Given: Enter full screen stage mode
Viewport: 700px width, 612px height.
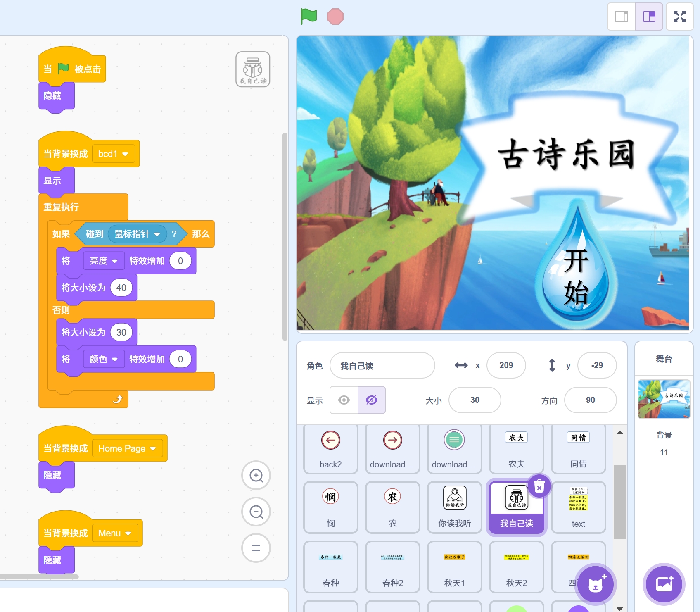Looking at the screenshot, I should pos(679,17).
